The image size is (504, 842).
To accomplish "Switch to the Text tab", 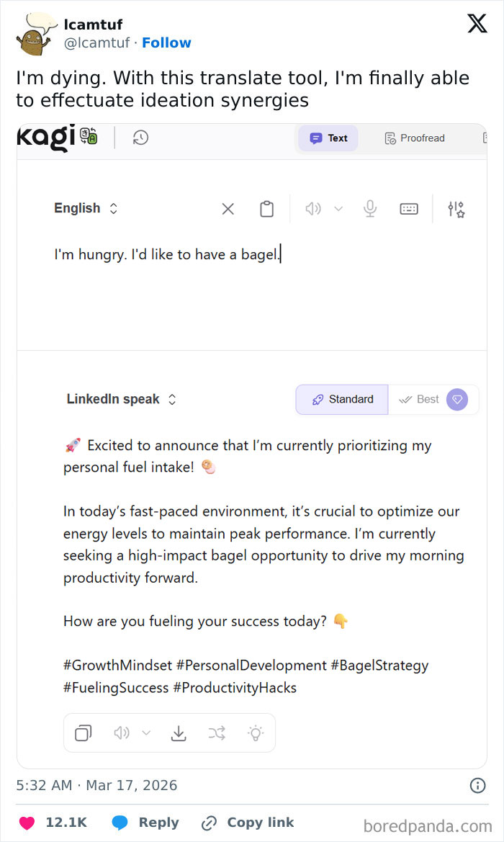I will pos(328,138).
